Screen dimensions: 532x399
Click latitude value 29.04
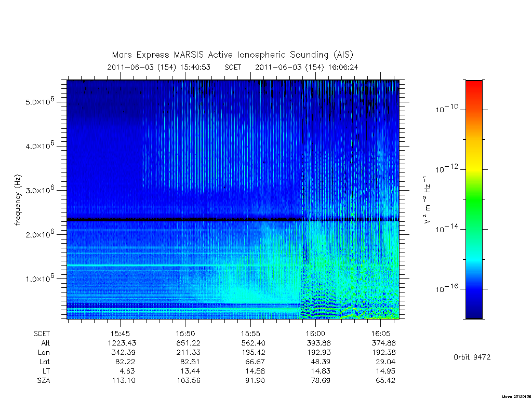pyautogui.click(x=385, y=362)
